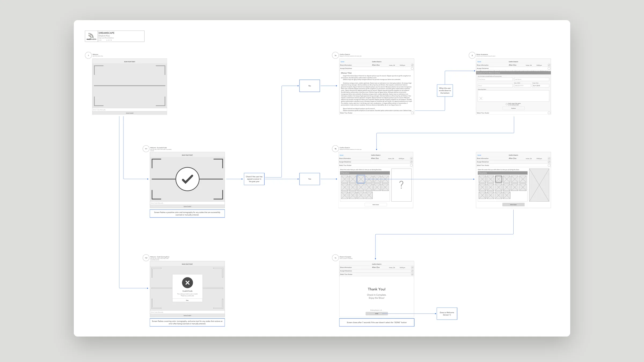The height and width of the screenshot is (362, 644).
Task: Click the Invalid Code X icon on screen 1-2
Action: click(x=187, y=283)
